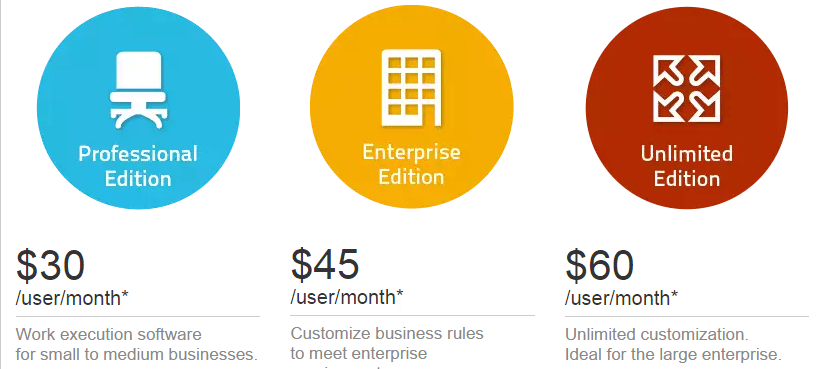The height and width of the screenshot is (369, 826).
Task: Click the divider line under the $30 pricing
Action: coord(138,317)
